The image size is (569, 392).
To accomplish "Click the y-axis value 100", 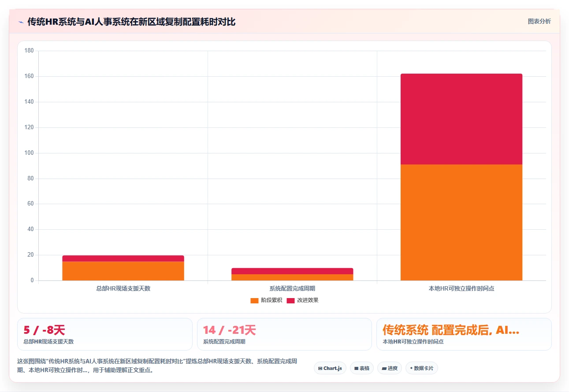I will click(x=29, y=153).
